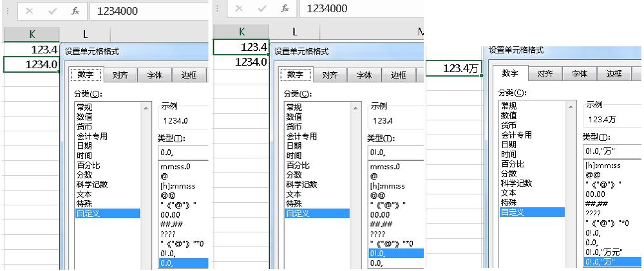The image size is (644, 271).
Task: Switch to 对齐 tab in the leftmost dialog
Action: (x=120, y=75)
